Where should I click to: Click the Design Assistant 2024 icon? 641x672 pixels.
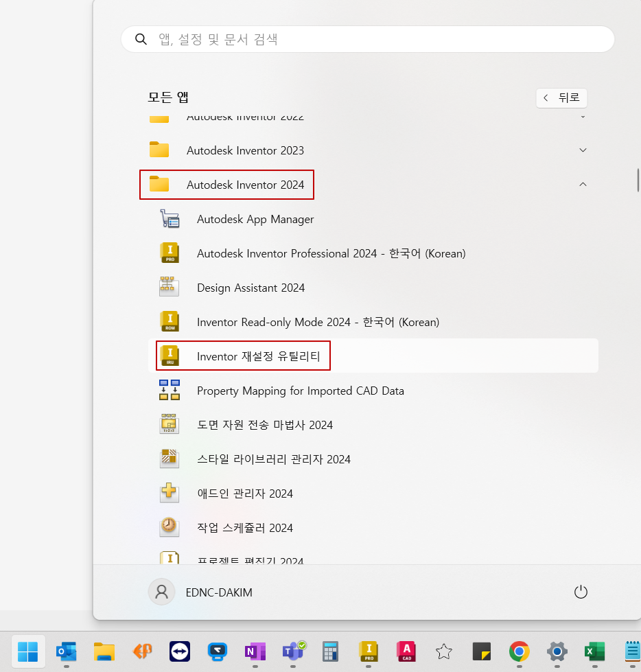pyautogui.click(x=170, y=287)
